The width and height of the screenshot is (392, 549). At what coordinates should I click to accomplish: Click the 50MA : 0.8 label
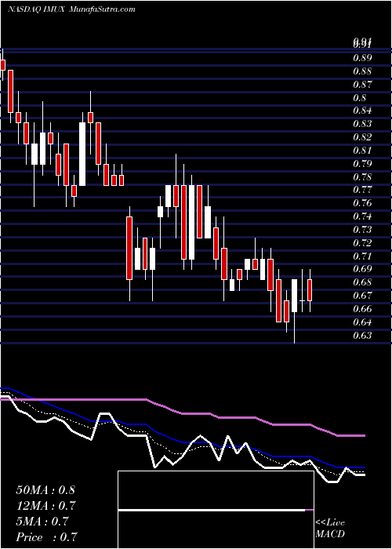point(45,490)
